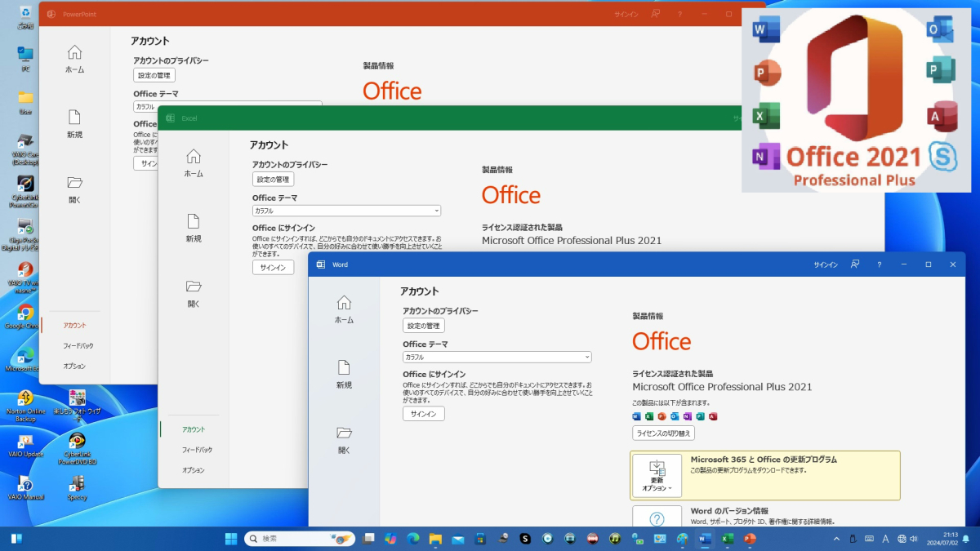This screenshot has width=980, height=551.
Task: Select CyberLink PowerDVD BD desktop icon
Action: (78, 448)
